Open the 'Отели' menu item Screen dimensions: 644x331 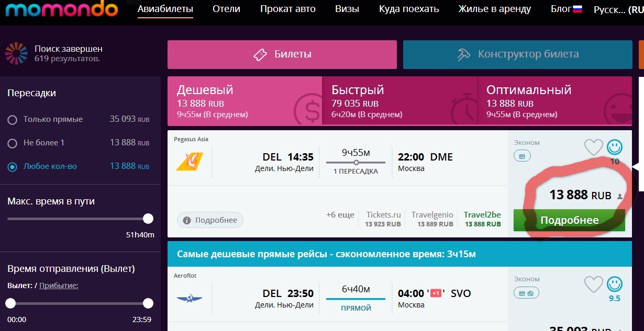point(226,9)
